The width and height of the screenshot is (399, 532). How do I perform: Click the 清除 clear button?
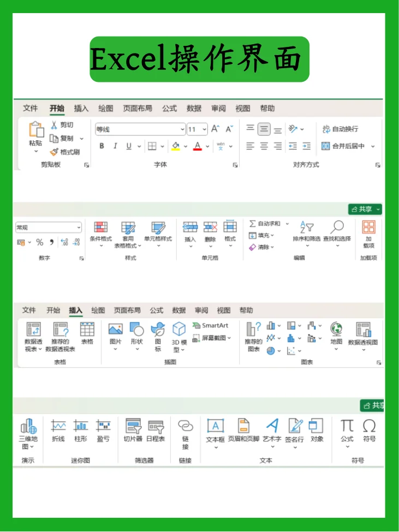click(x=261, y=247)
